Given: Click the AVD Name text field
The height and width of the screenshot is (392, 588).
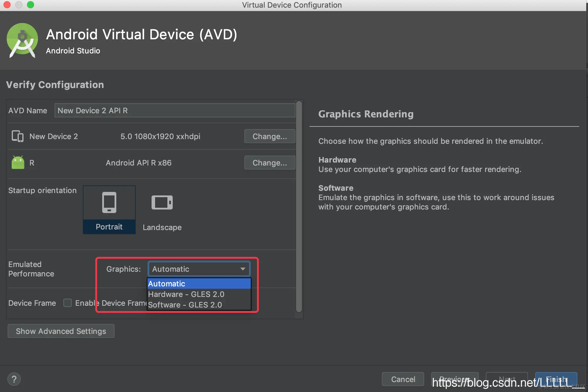Looking at the screenshot, I should tap(175, 111).
